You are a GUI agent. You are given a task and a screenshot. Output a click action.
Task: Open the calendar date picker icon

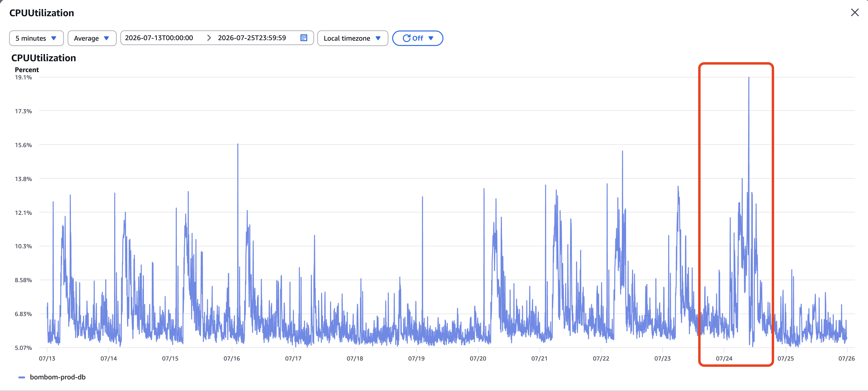point(304,38)
